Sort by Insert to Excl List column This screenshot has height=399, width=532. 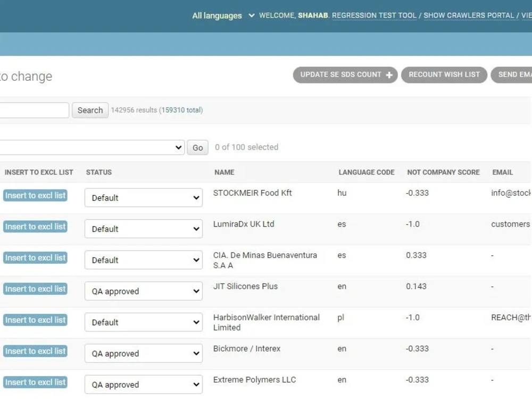point(39,172)
